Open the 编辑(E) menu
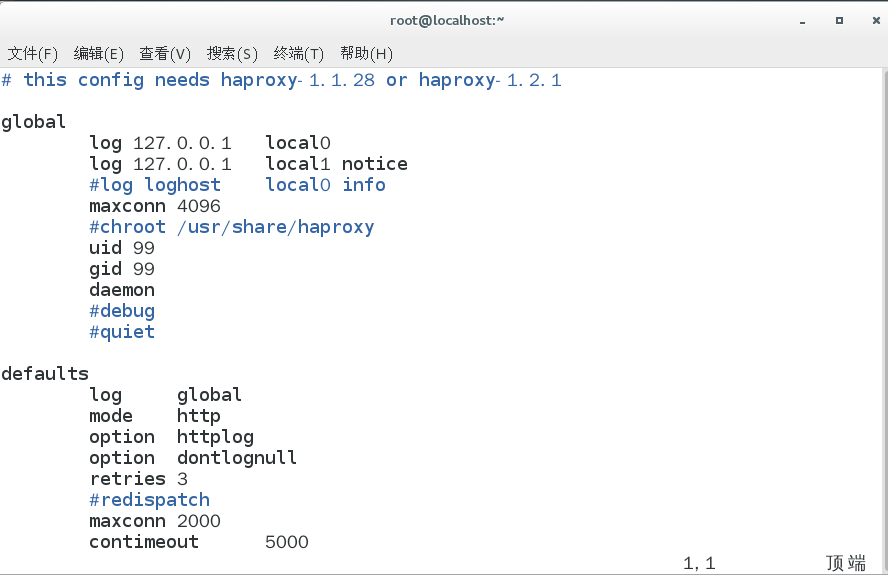Image resolution: width=888 pixels, height=575 pixels. click(x=99, y=54)
